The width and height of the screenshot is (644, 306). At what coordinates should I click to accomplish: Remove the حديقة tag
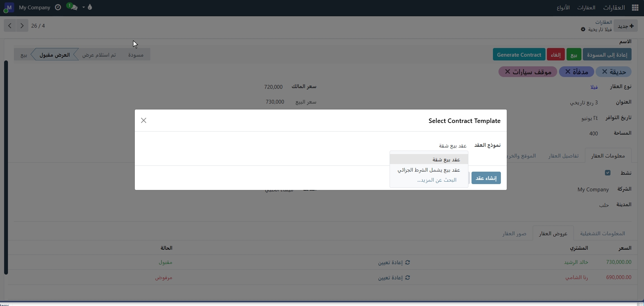tap(605, 71)
